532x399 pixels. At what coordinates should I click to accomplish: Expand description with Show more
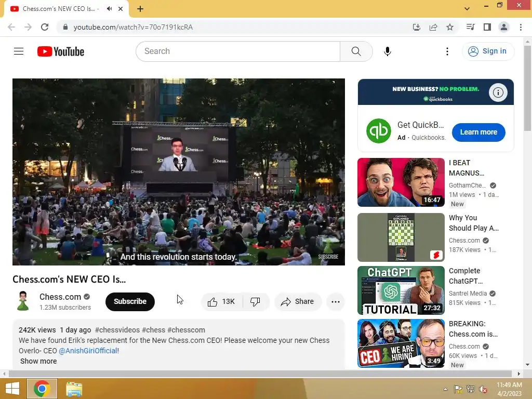click(38, 361)
